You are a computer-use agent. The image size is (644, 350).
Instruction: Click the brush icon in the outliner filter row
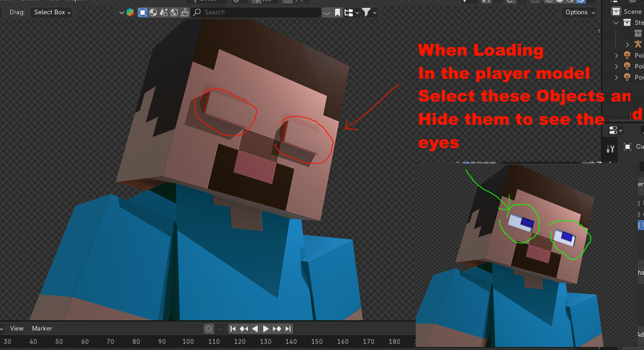[184, 12]
